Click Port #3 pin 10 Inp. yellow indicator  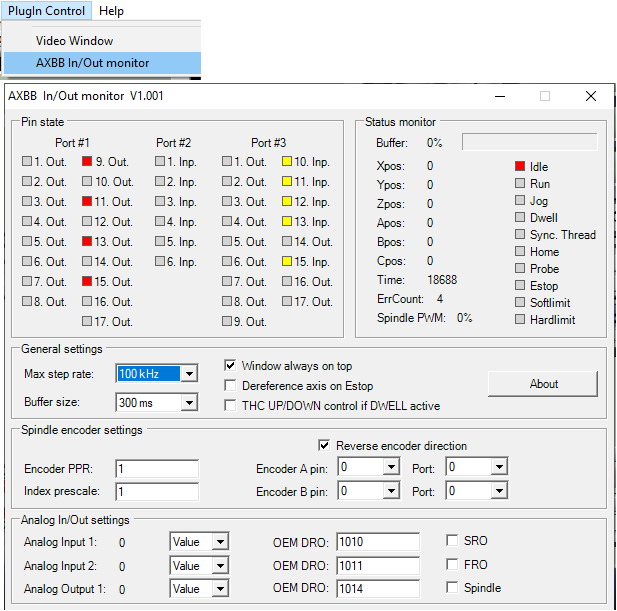(286, 162)
